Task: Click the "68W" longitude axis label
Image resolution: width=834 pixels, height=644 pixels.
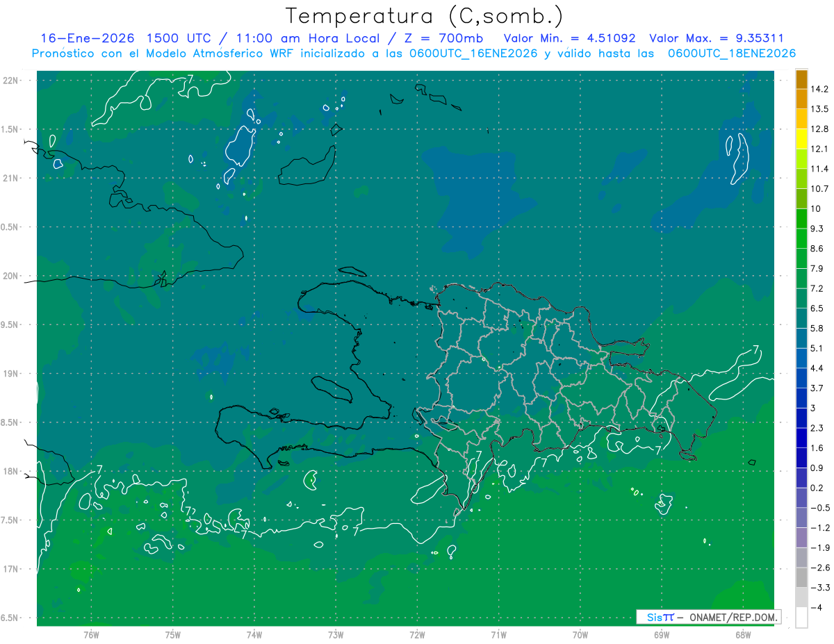Action: click(743, 635)
